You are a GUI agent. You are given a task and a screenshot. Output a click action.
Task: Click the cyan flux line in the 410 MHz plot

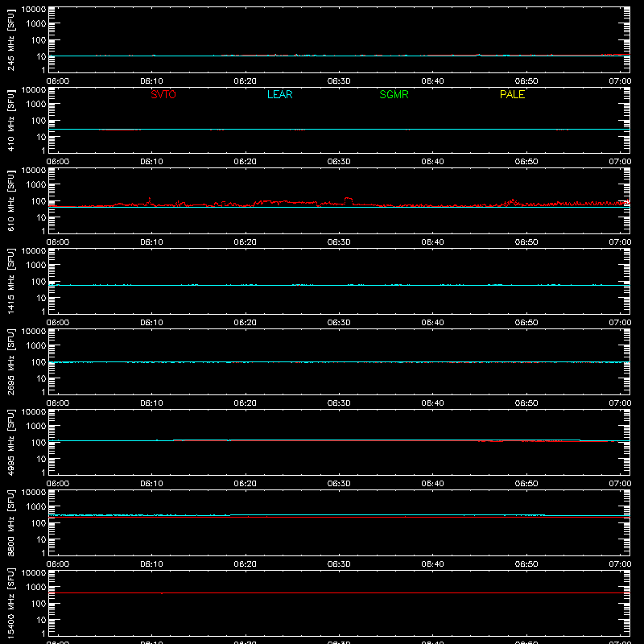[x=339, y=130]
